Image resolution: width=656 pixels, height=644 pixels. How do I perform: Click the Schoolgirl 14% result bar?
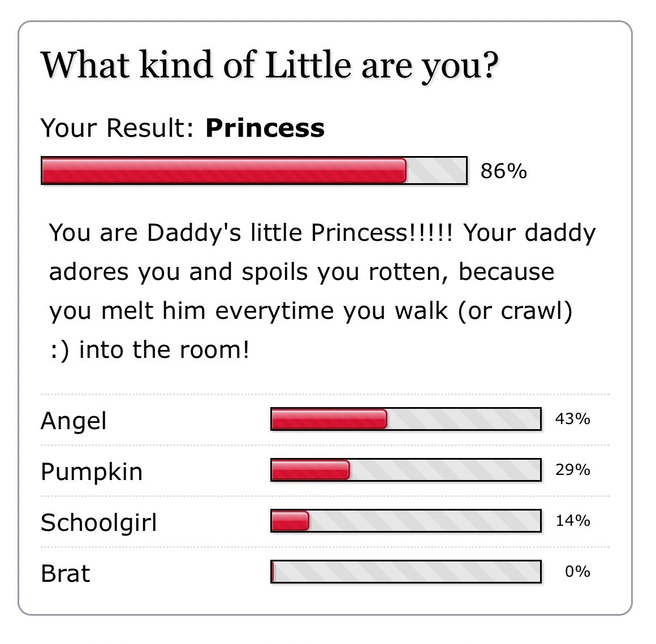[x=406, y=521]
